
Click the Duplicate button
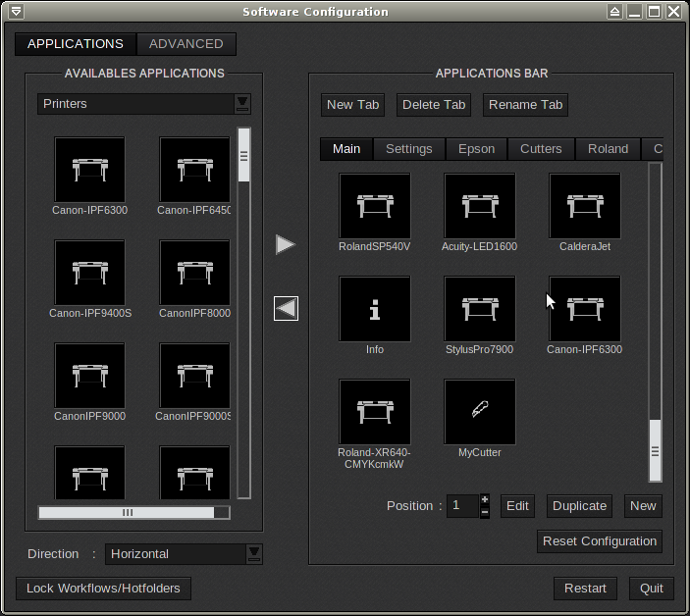(579, 506)
